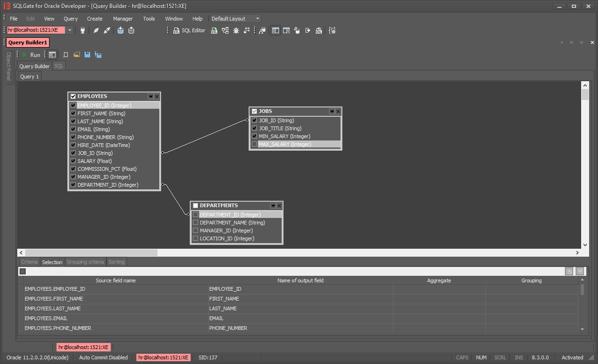This screenshot has width=598, height=364.
Task: Click the yellow open folder icon
Action: click(x=77, y=55)
